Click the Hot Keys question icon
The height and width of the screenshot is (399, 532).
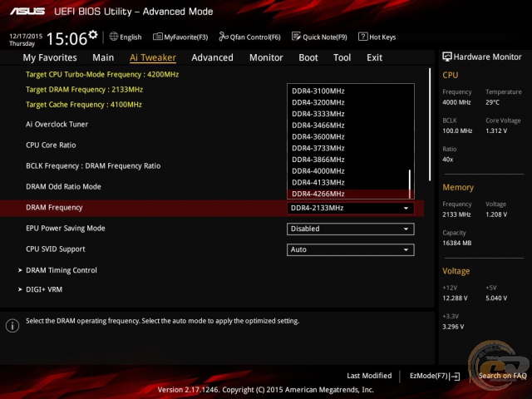coord(362,37)
